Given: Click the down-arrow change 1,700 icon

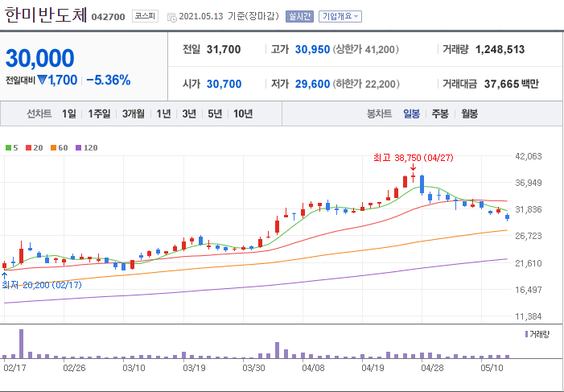Looking at the screenshot, I should click(42, 80).
